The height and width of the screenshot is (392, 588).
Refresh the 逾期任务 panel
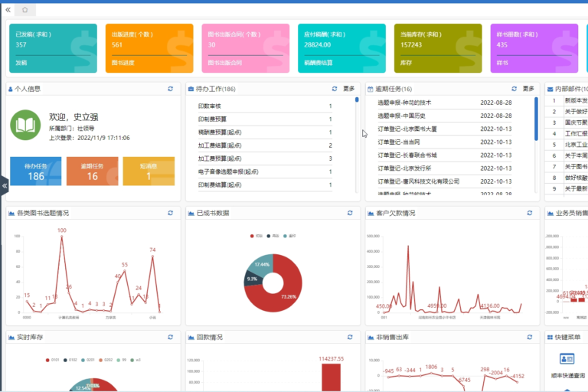pyautogui.click(x=514, y=89)
